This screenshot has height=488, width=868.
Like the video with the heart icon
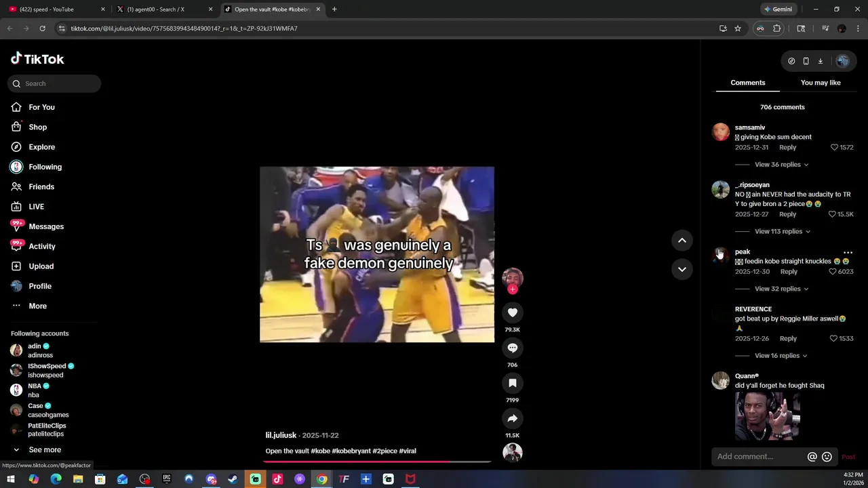[x=513, y=312]
